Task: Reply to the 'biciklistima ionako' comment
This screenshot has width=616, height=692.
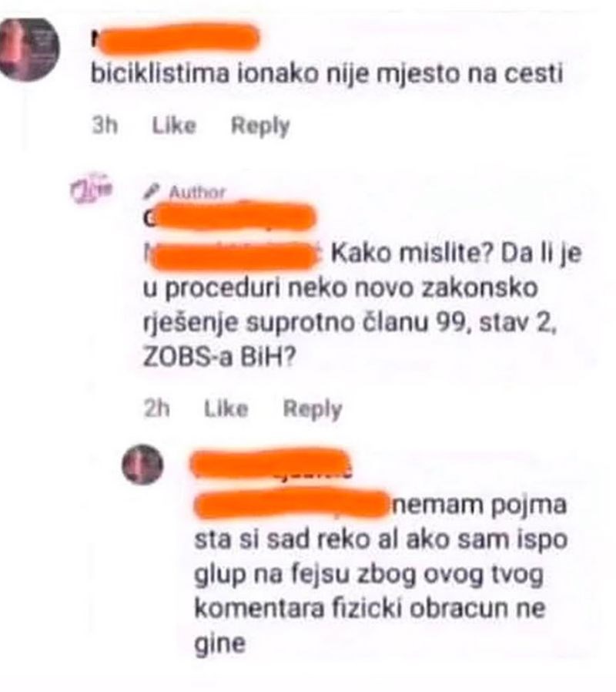Action: (260, 126)
